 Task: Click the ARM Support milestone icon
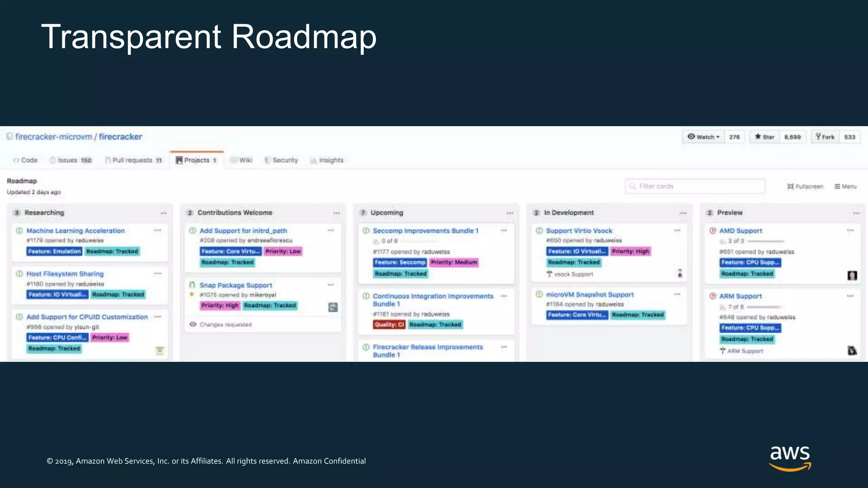(x=723, y=351)
